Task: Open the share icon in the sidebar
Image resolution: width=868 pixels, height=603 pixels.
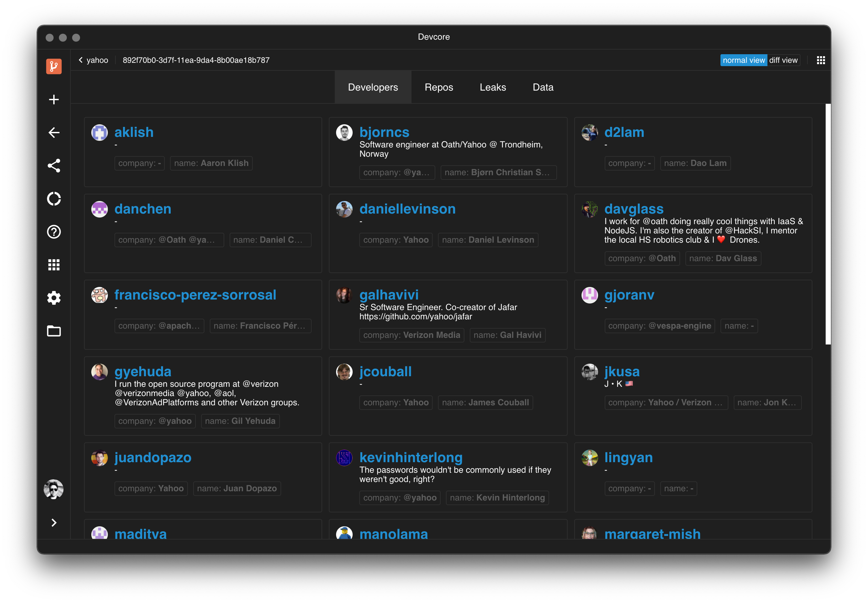Action: coord(54,166)
